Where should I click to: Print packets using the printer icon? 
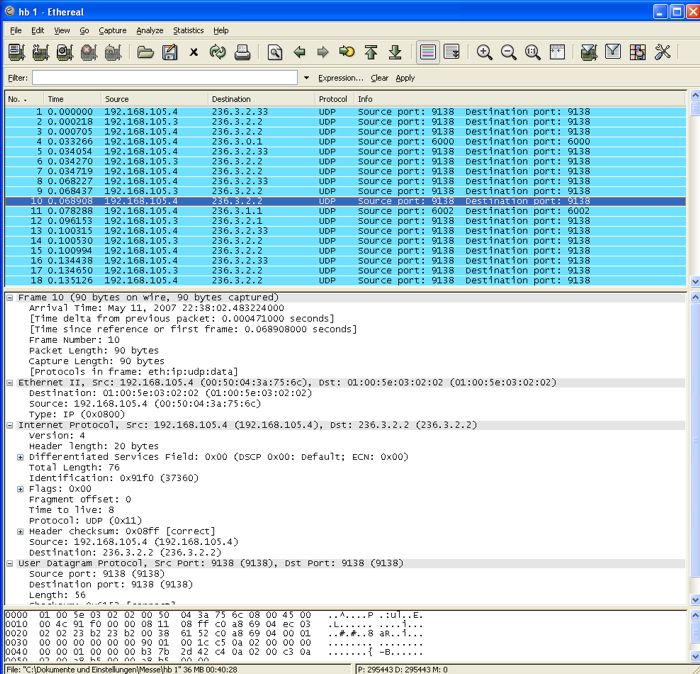[x=242, y=52]
